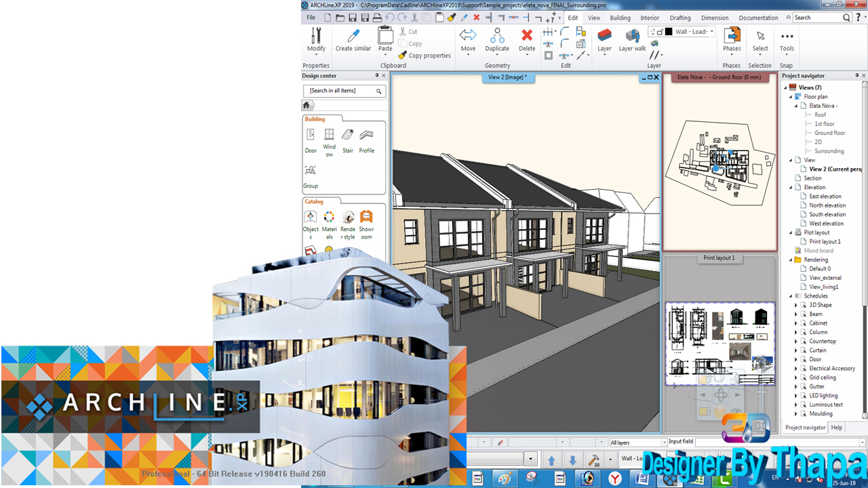Pick the Profile building item
Image resolution: width=868 pixels, height=488 pixels.
point(367,141)
